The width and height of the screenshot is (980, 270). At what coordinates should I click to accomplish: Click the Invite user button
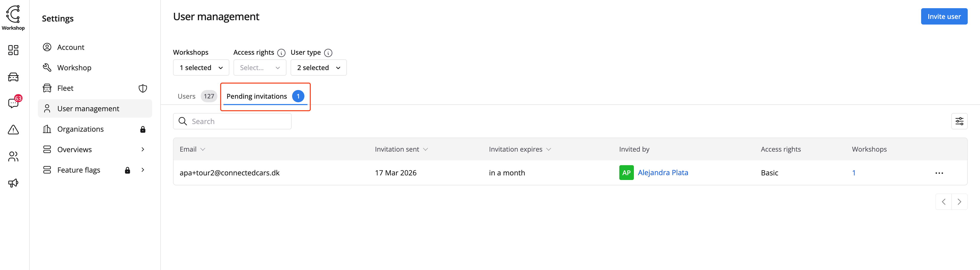pyautogui.click(x=944, y=17)
